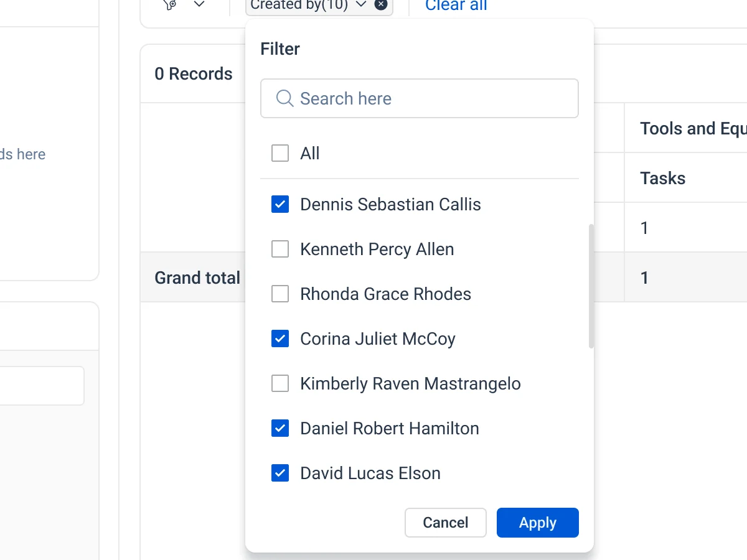Apply the selected filters
Viewport: 747px width, 560px height.
click(538, 523)
